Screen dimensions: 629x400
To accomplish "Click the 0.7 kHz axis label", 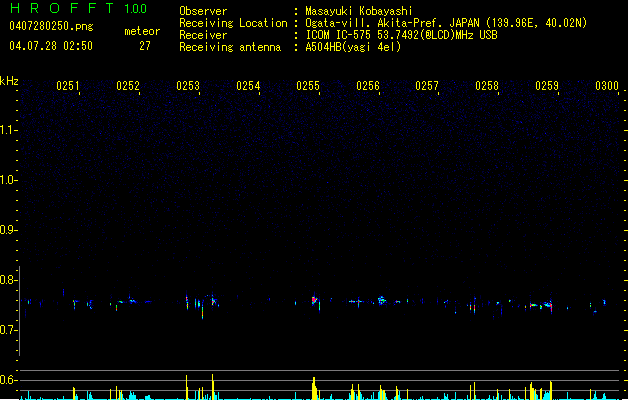I will (8, 330).
